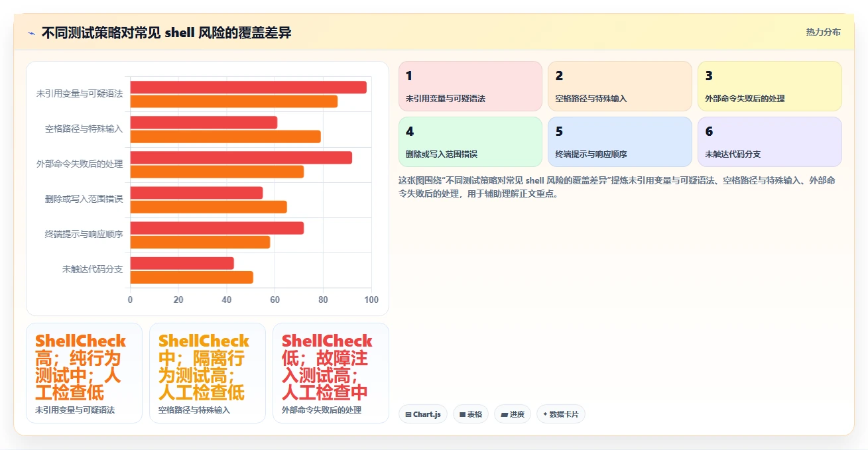This screenshot has width=868, height=450.
Task: Click the number 4 in the green card
Action: point(409,132)
